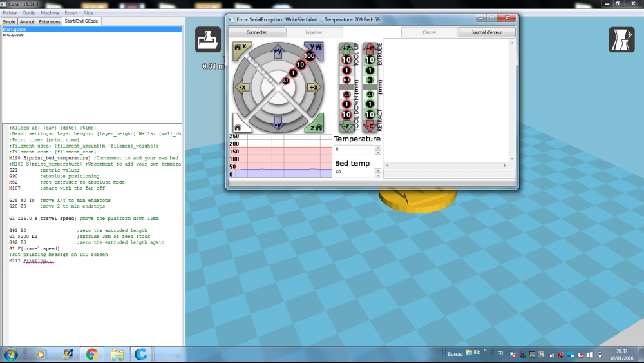Open the view mode icon
644x363 pixels.
click(x=621, y=39)
